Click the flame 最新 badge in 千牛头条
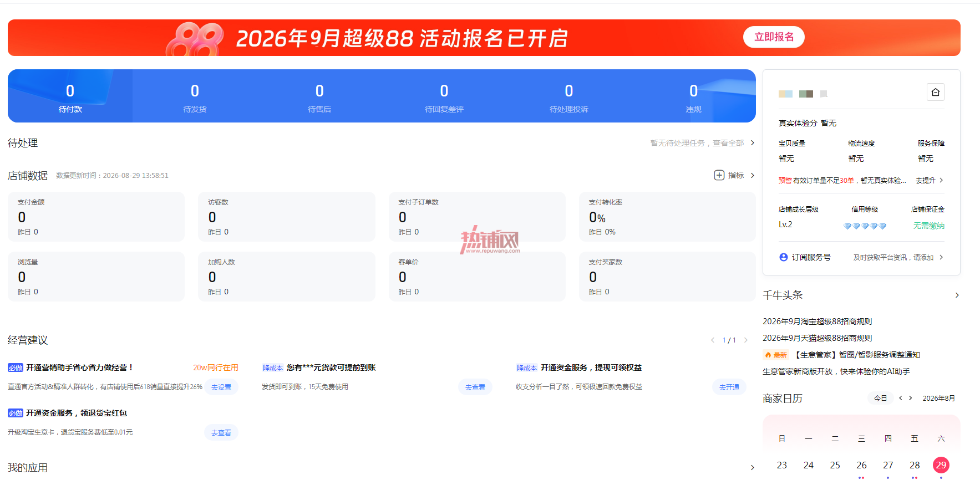Screen dimensions: 980x480 [x=775, y=355]
